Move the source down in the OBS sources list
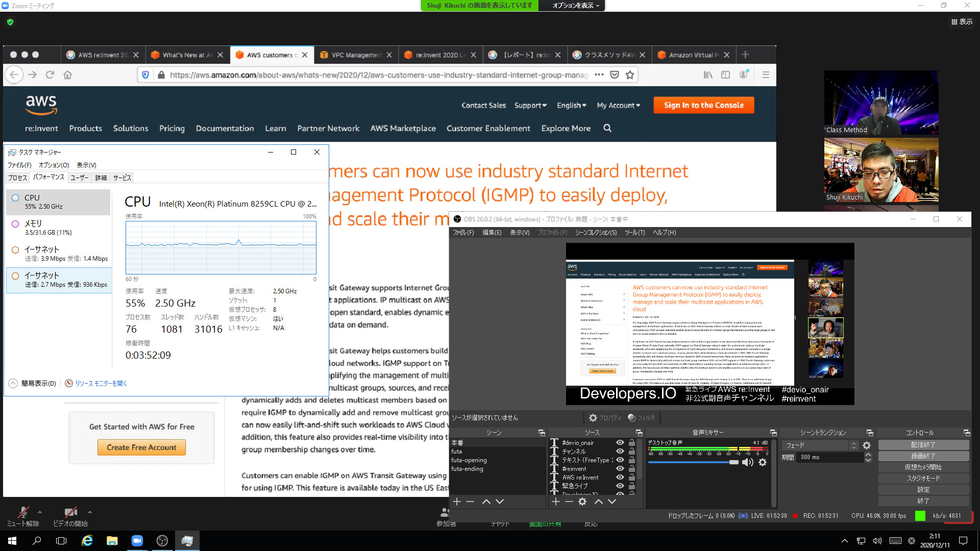This screenshot has height=551, width=980. [612, 502]
